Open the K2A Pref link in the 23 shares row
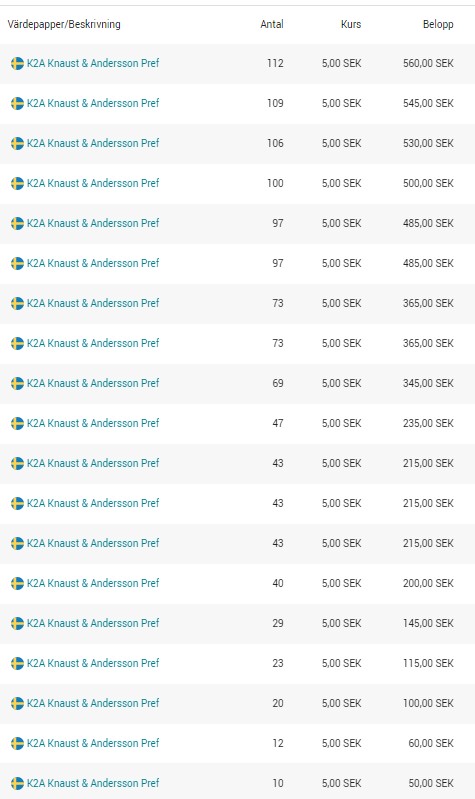The height and width of the screenshot is (799, 475). point(93,663)
